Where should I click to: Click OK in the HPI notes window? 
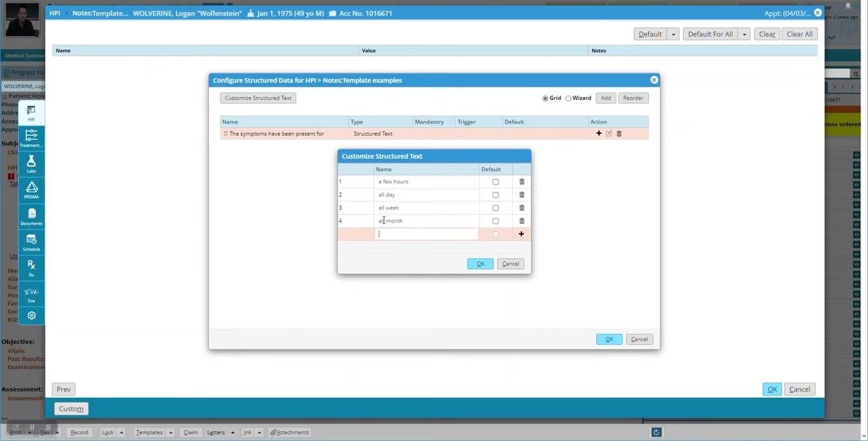(772, 389)
